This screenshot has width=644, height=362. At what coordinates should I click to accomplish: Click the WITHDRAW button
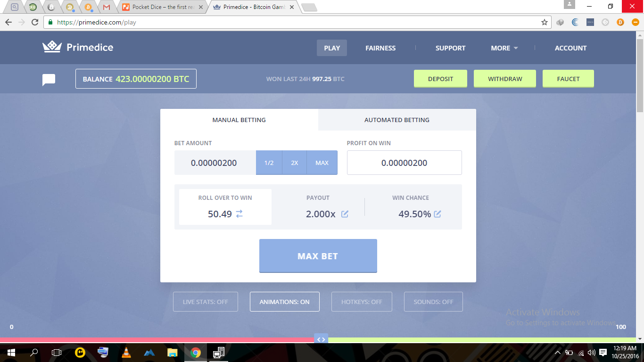pyautogui.click(x=505, y=79)
